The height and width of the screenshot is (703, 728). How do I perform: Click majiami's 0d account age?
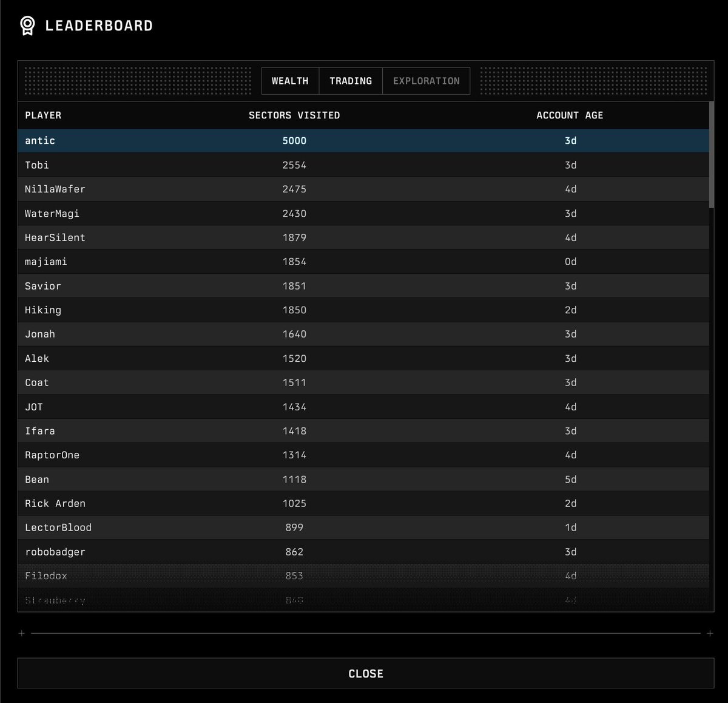click(570, 262)
